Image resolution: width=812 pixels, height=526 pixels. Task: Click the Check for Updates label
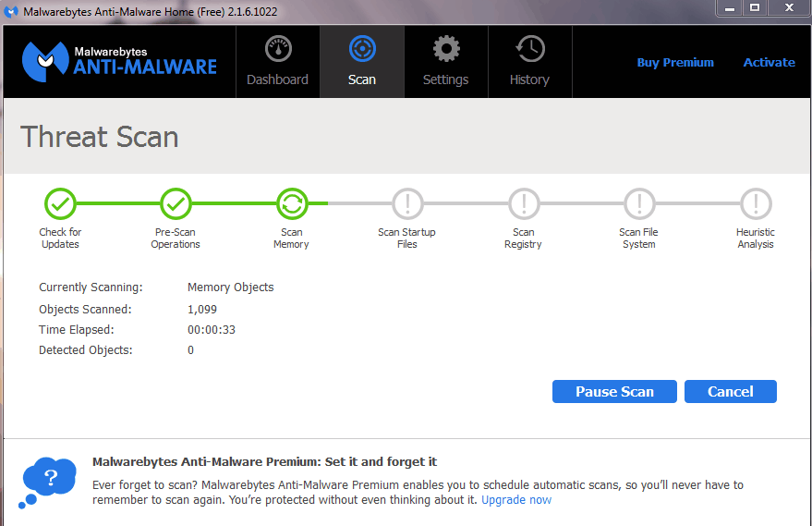pos(60,239)
